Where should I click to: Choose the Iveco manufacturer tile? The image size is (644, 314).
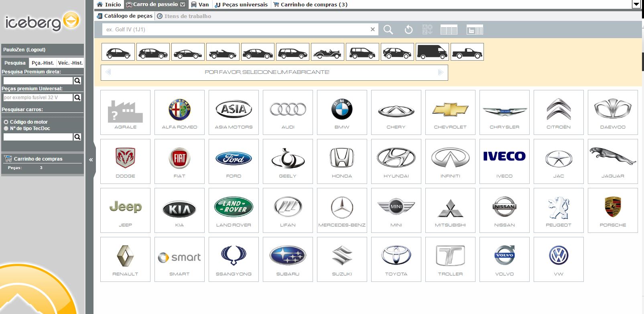(x=504, y=161)
